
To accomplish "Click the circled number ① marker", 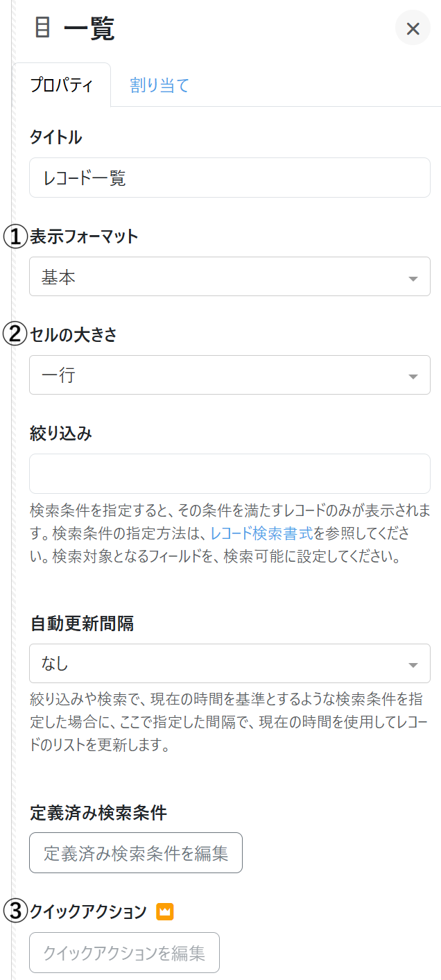I will click(x=15, y=237).
